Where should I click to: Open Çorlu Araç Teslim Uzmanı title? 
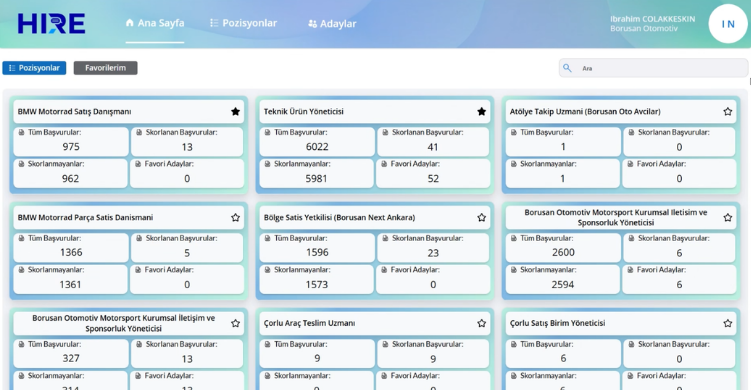click(309, 323)
